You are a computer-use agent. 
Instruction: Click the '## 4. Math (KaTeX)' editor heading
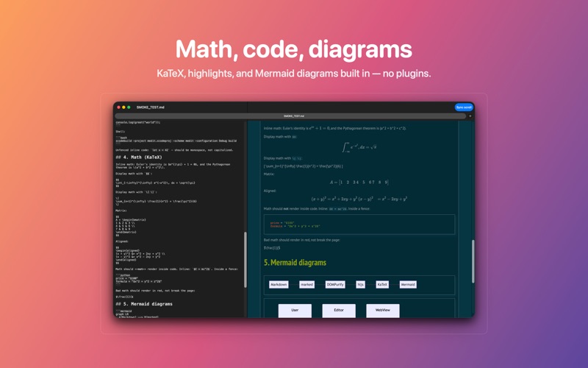click(139, 158)
